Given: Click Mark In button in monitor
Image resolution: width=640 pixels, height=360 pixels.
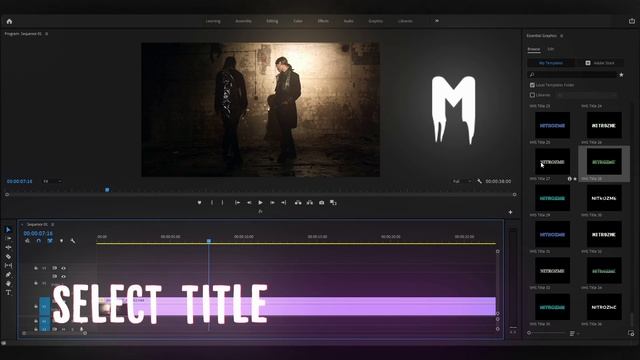Looking at the screenshot, I should tap(212, 202).
